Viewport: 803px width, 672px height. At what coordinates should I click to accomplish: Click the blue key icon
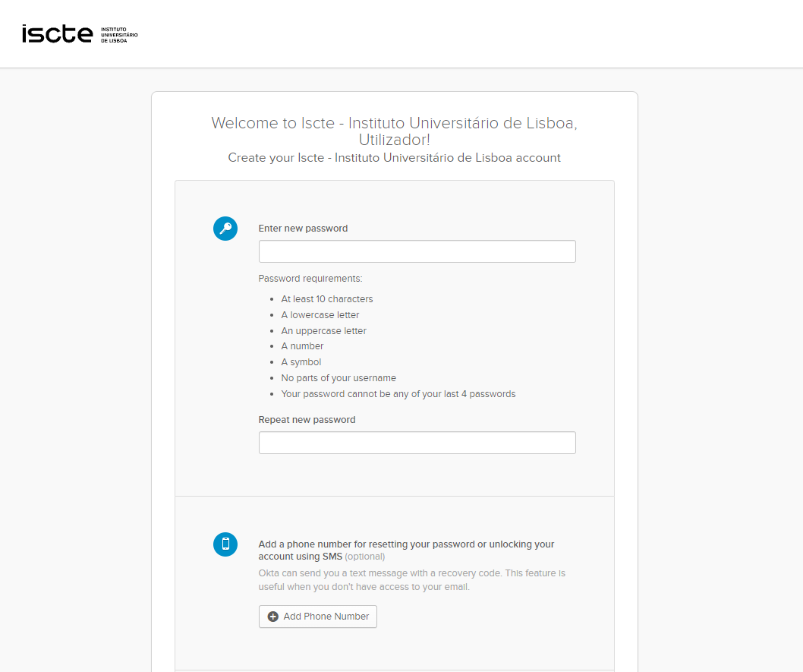[x=225, y=229]
